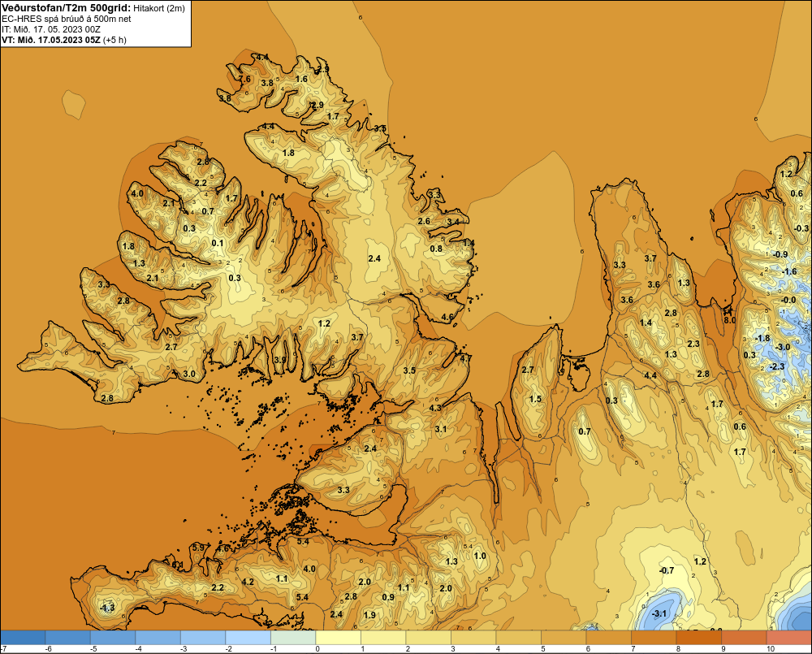Click the -0.9 temperature value on the map

pyautogui.click(x=780, y=254)
